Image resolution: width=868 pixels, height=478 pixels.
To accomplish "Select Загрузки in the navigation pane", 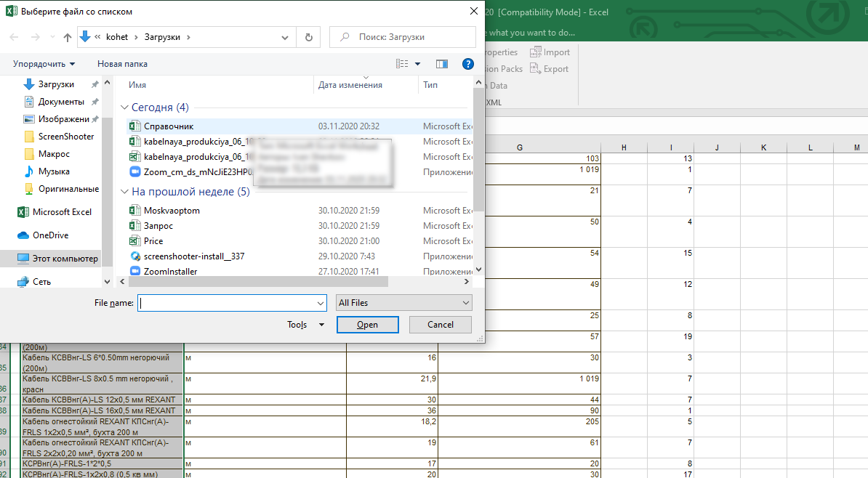I will (56, 84).
